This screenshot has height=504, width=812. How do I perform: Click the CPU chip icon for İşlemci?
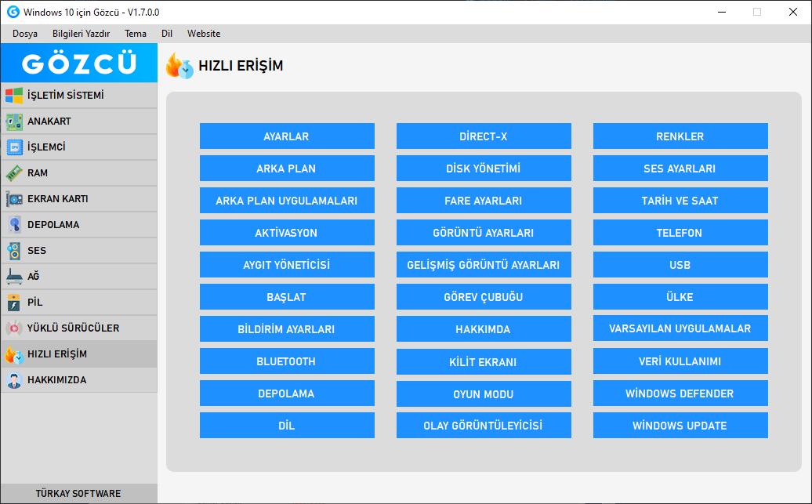(14, 147)
